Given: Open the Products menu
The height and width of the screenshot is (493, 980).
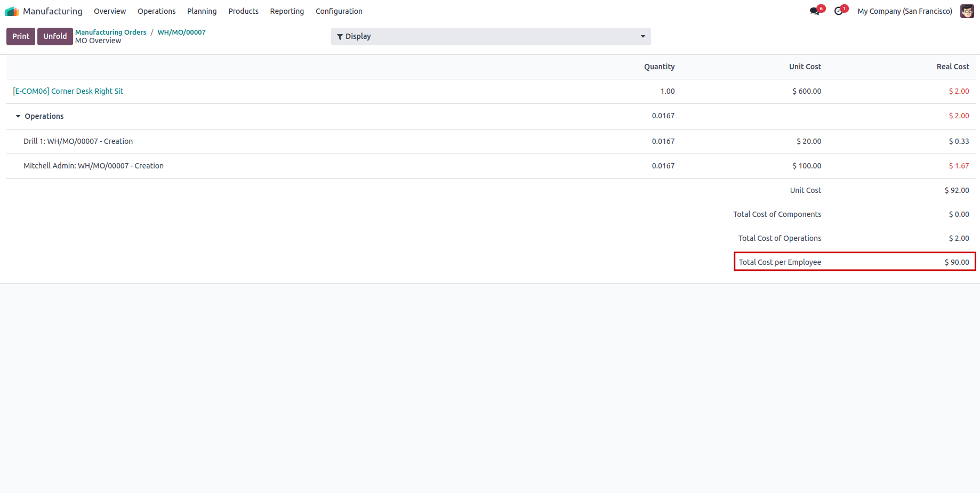Looking at the screenshot, I should [243, 11].
